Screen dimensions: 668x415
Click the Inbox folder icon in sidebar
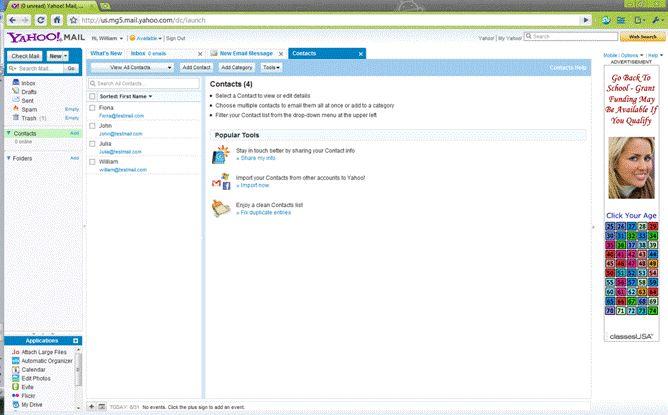(x=14, y=82)
